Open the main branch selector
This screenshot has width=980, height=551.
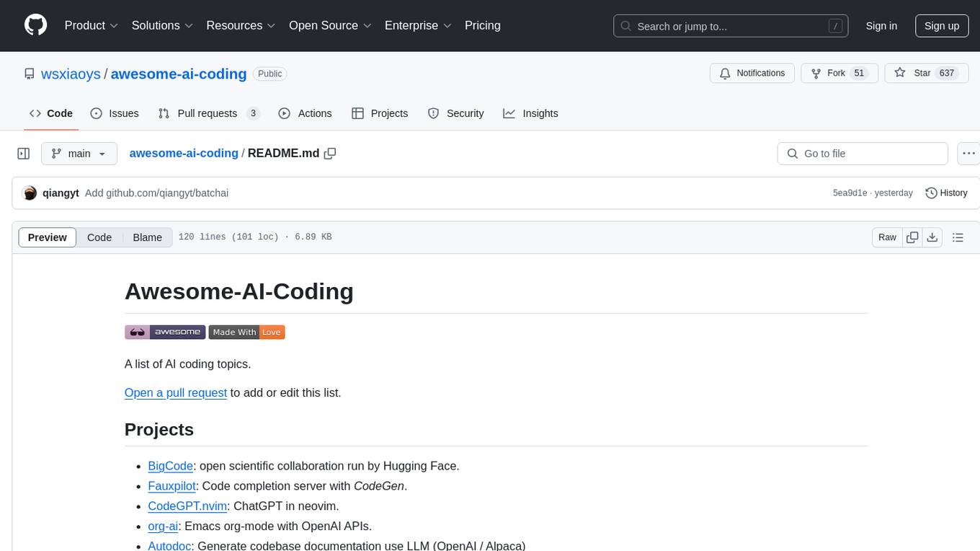[79, 154]
